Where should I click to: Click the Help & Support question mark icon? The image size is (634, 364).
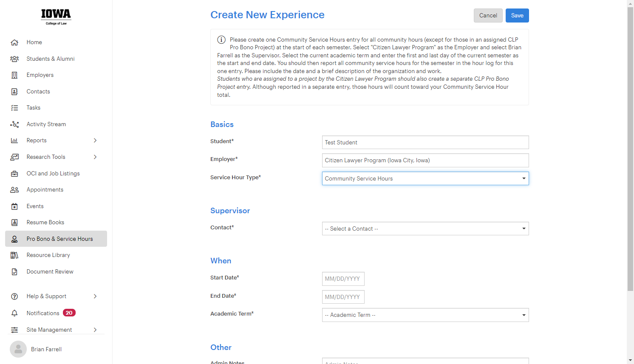(14, 296)
